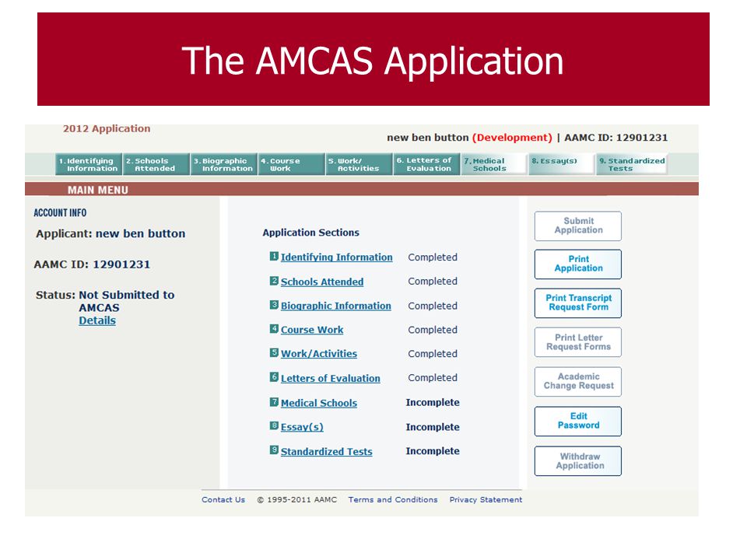Click Print Letter Request Forms button
The width and height of the screenshot is (747, 560).
pos(578,342)
